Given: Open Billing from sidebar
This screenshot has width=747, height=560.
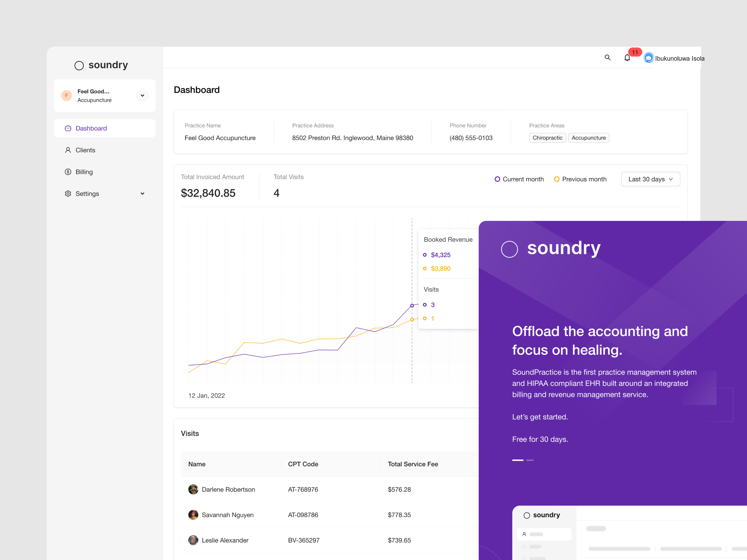Looking at the screenshot, I should click(105, 172).
